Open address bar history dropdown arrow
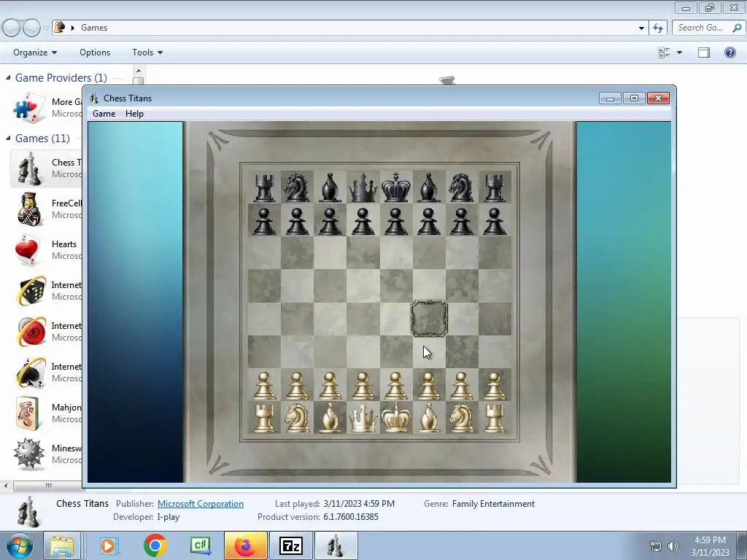 point(641,28)
